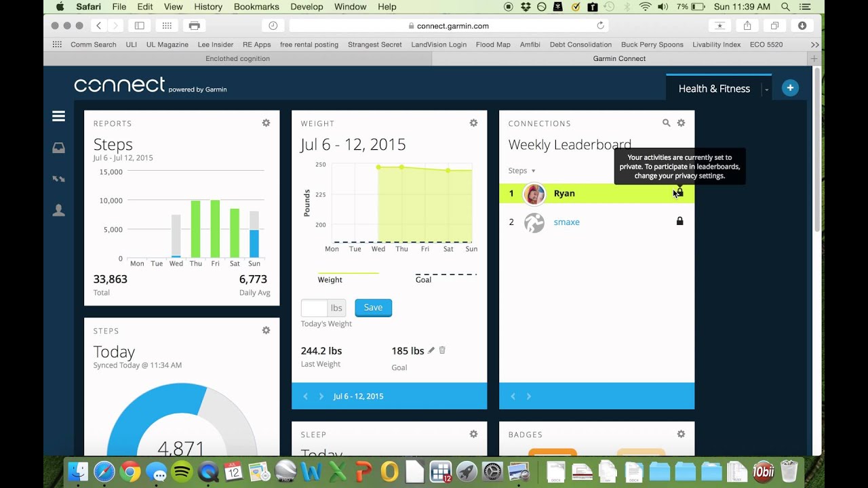Click the Connect powered by Garmin logo

coord(151,85)
